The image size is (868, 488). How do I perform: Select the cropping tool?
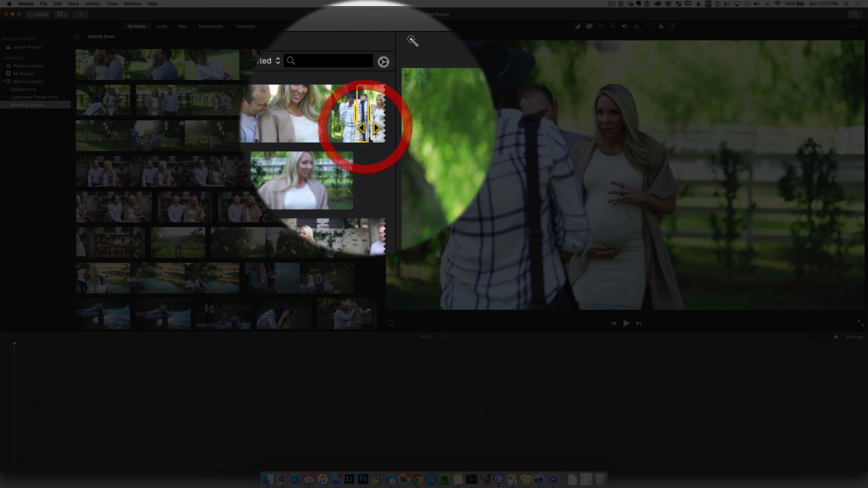pos(601,26)
